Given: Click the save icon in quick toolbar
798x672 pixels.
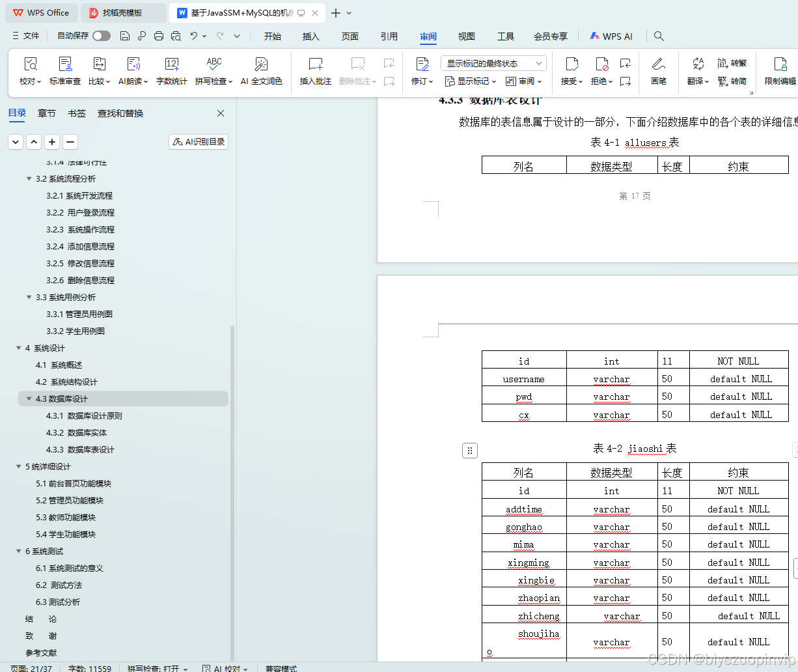Looking at the screenshot, I should [x=125, y=36].
